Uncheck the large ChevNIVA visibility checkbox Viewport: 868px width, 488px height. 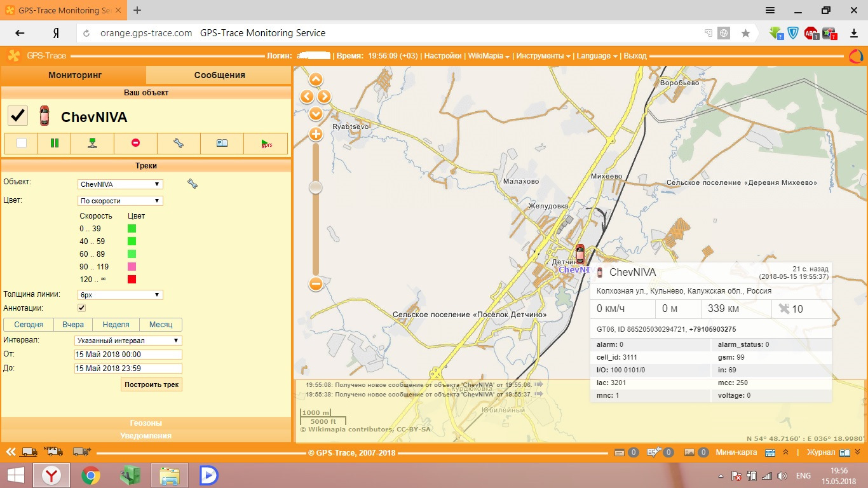[17, 116]
